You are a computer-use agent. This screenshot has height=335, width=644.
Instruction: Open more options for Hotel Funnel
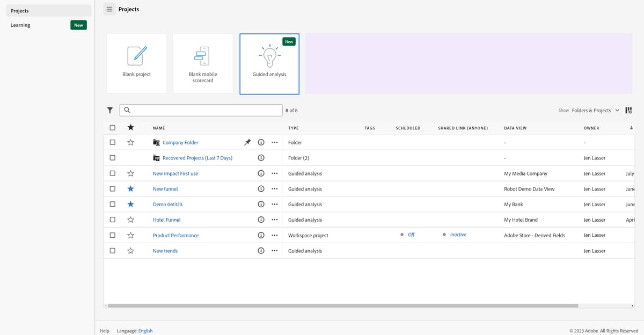pos(274,220)
